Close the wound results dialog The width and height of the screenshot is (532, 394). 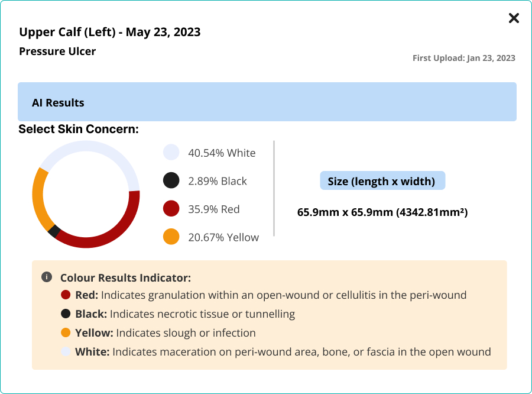click(x=514, y=18)
